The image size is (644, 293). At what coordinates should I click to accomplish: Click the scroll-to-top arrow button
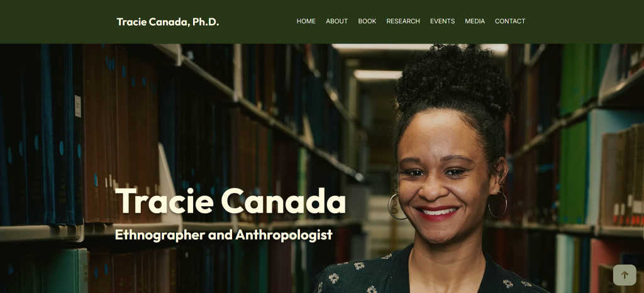coord(625,275)
